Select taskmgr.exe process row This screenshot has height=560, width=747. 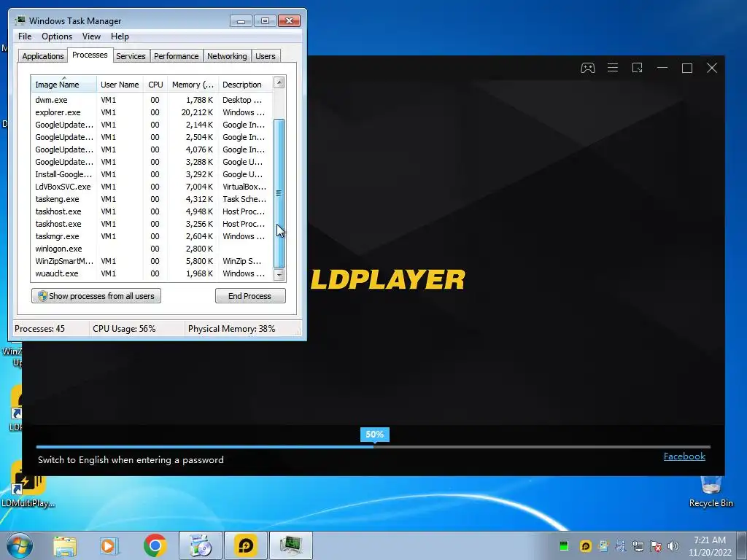coord(152,236)
